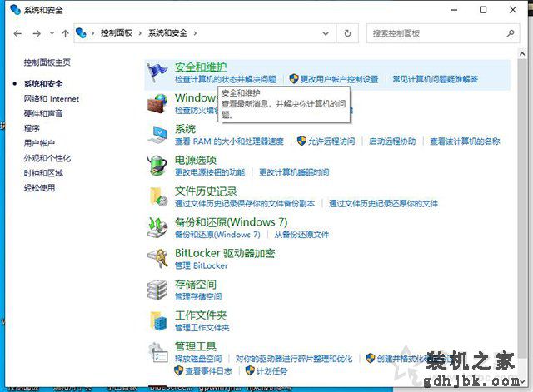Click 管理工作文件夹 link
This screenshot has width=533, height=392.
tap(202, 327)
